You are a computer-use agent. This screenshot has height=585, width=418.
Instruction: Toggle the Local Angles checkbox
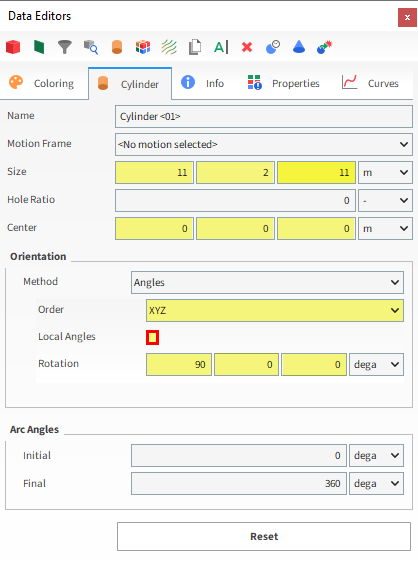152,337
